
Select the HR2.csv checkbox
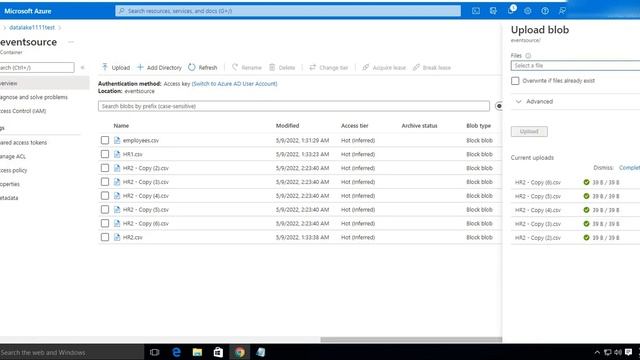[105, 237]
